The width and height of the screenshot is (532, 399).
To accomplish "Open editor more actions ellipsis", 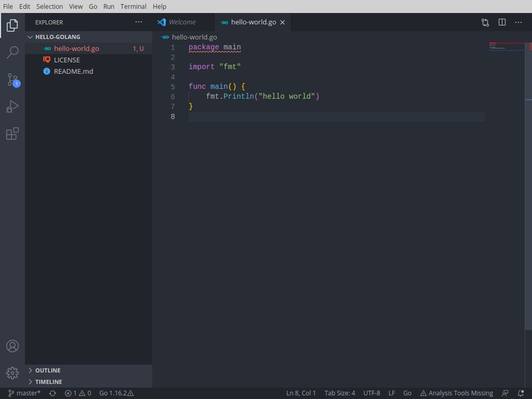I will [519, 22].
